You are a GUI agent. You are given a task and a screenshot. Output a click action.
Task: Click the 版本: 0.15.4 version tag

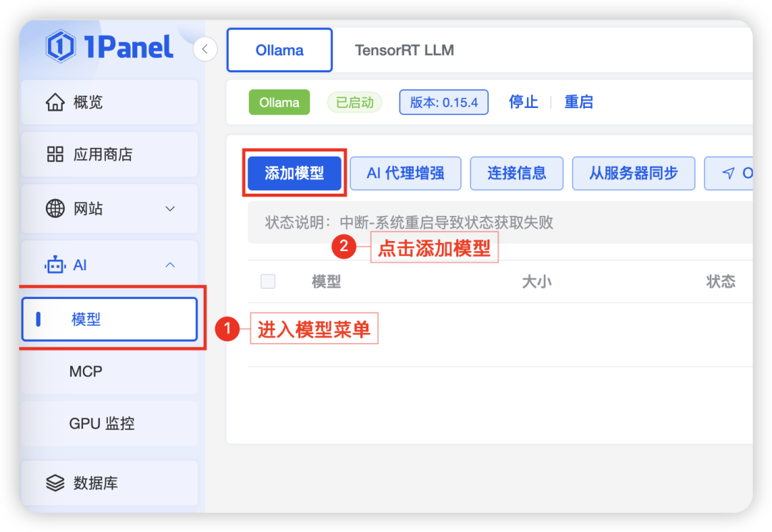[x=444, y=102]
